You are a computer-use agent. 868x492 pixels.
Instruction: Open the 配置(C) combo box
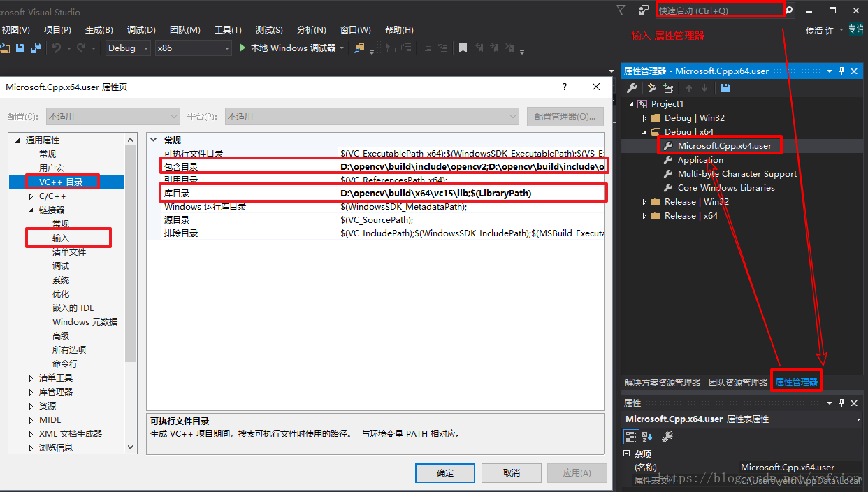click(113, 116)
